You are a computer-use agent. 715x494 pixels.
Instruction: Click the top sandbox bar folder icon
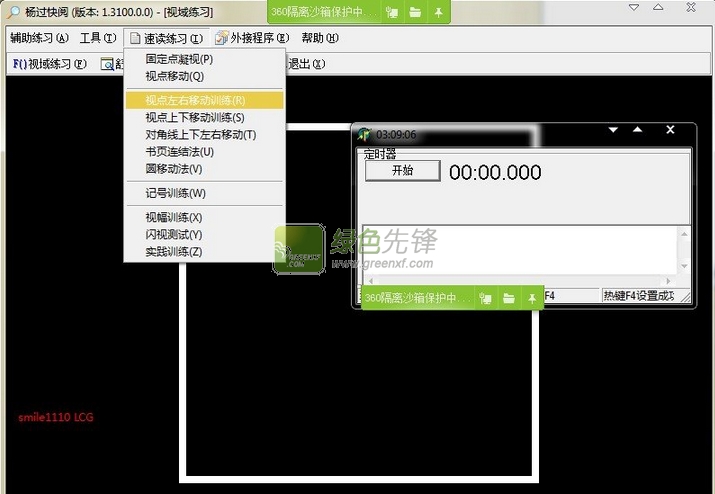tap(415, 12)
